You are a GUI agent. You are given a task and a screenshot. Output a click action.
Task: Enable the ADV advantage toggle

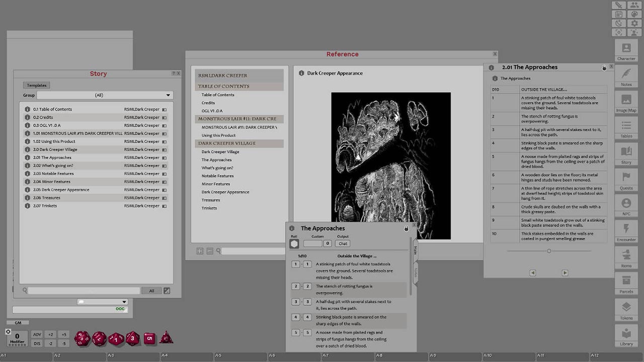[38, 335]
